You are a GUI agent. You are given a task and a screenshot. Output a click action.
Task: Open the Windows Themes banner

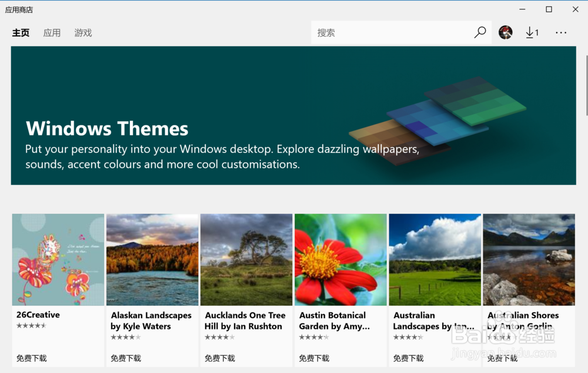(x=293, y=116)
